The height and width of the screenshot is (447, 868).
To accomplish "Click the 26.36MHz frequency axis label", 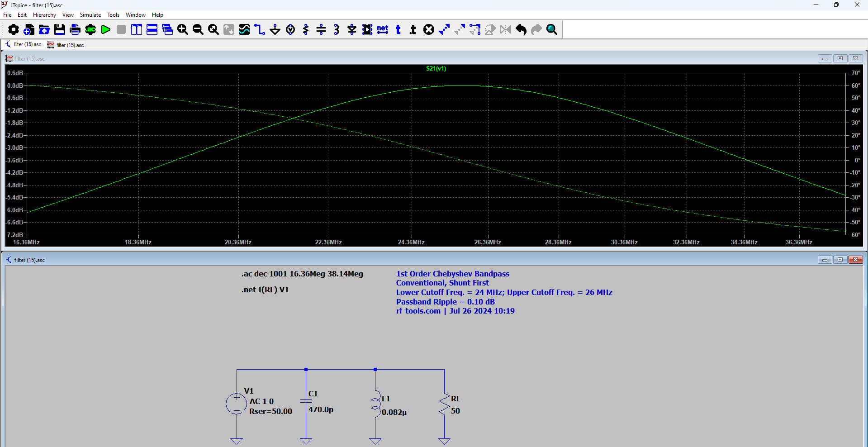I will click(488, 243).
